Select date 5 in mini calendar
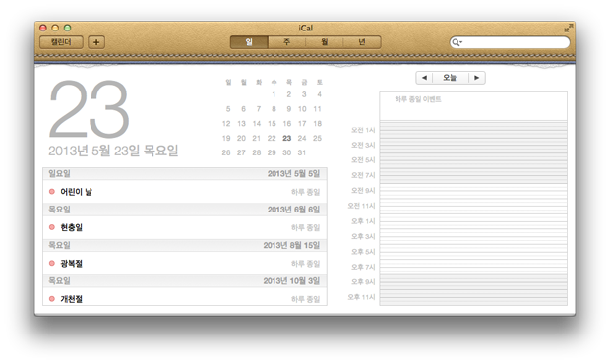 (x=228, y=109)
